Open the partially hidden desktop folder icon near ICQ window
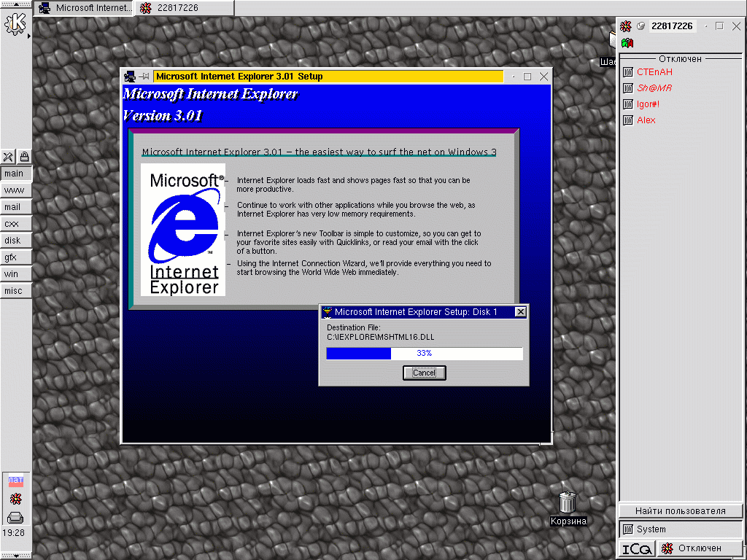The width and height of the screenshot is (747, 560). point(612,41)
